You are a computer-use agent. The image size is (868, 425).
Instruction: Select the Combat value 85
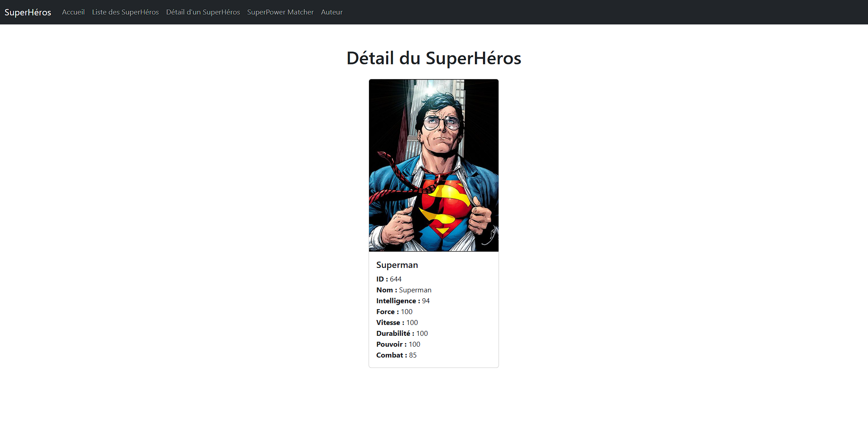click(412, 355)
